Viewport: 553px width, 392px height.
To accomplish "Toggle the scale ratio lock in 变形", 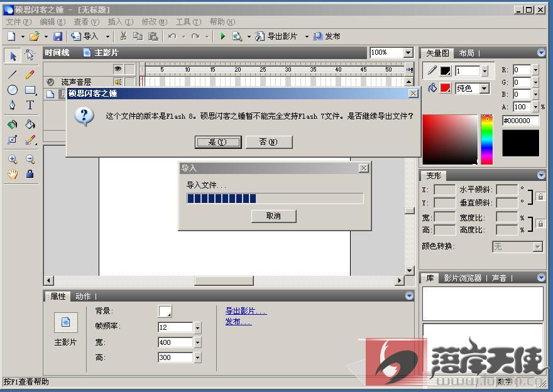I will (540, 224).
